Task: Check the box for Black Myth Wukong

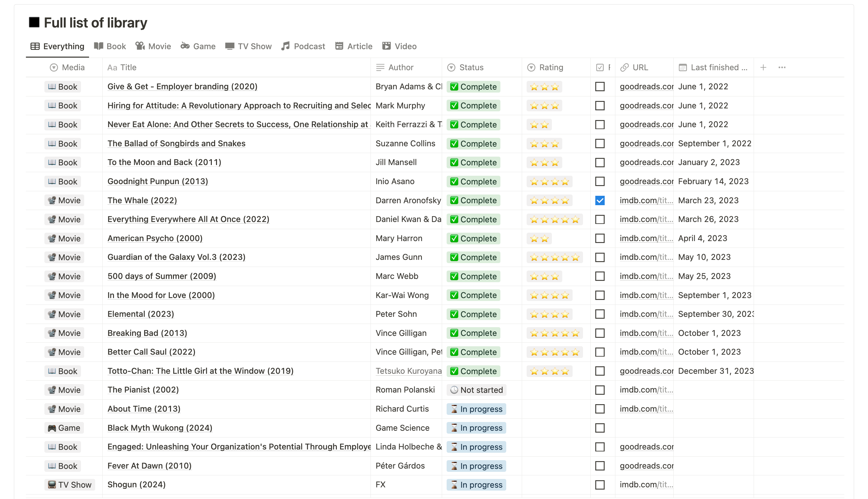Action: coord(600,428)
